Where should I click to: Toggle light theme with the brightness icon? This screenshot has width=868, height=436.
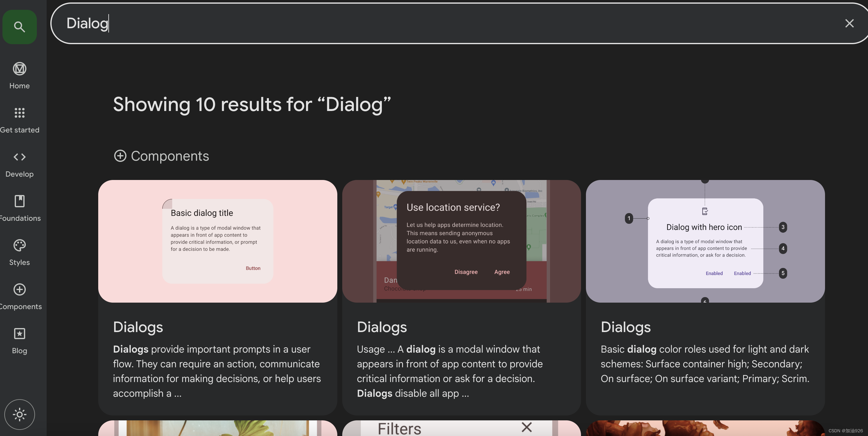19,415
